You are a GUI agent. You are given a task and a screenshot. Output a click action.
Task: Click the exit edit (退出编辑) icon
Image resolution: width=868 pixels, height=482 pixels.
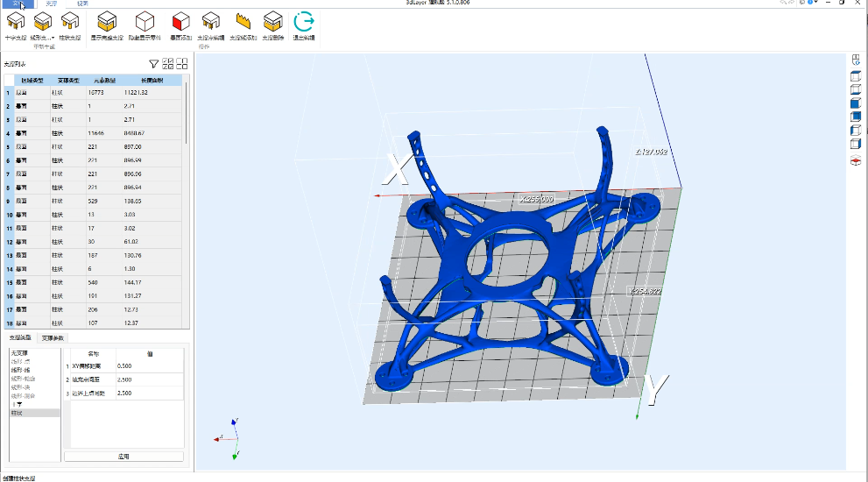303,23
